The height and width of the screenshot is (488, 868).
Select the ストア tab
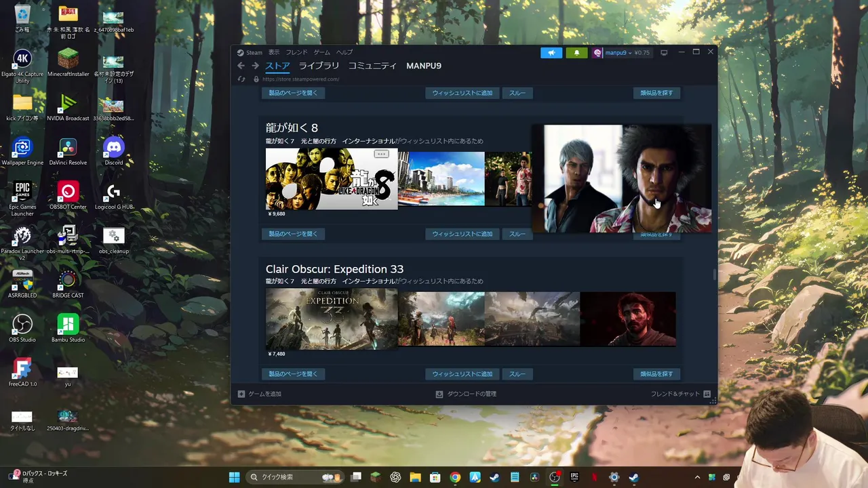click(x=277, y=66)
